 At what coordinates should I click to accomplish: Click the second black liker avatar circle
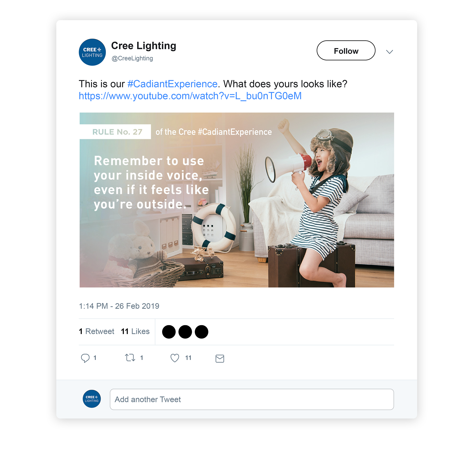[185, 332]
